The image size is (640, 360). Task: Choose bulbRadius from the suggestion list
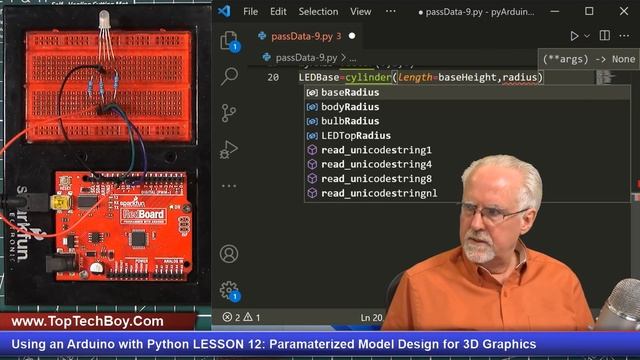467,121
